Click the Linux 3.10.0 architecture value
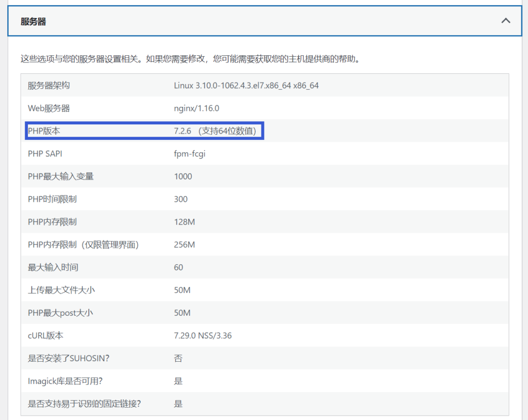528x420 pixels. coord(246,86)
